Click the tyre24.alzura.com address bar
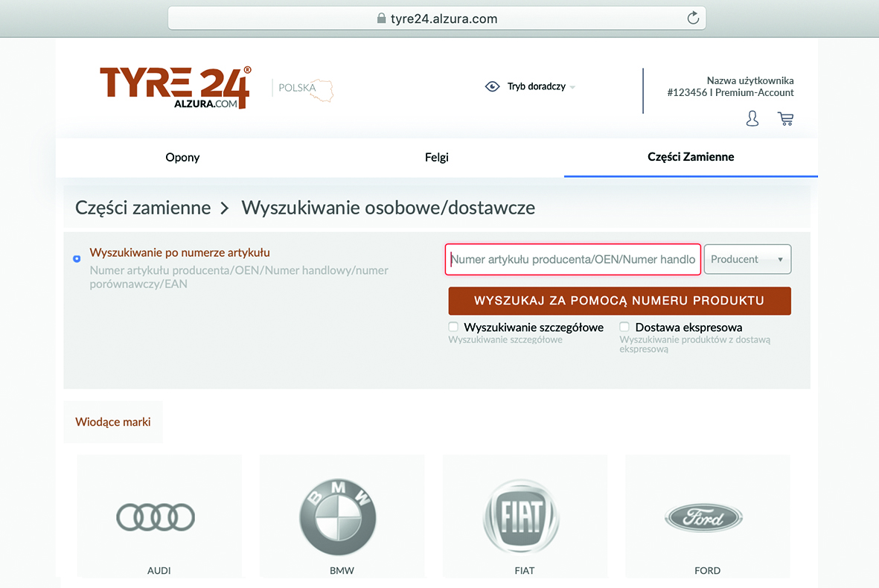Screen dimensions: 879x588 click(437, 19)
